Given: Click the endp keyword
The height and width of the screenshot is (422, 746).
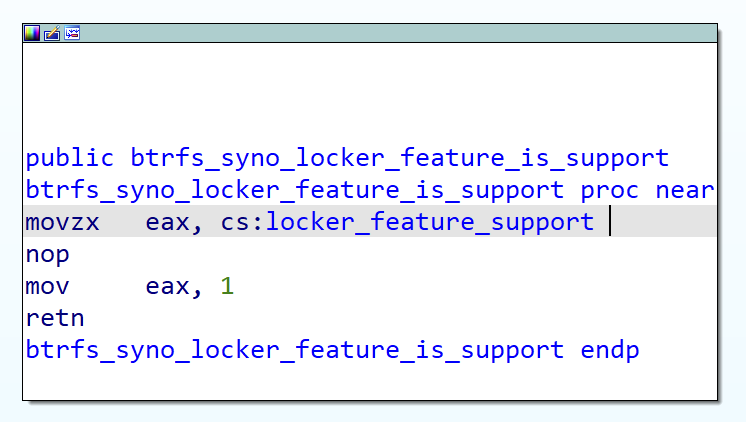Looking at the screenshot, I should 609,351.
